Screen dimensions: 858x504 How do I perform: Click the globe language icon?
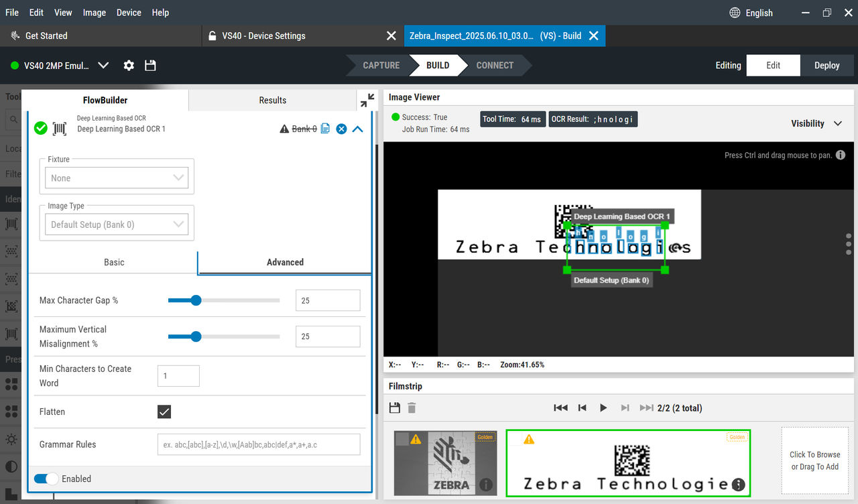(735, 13)
